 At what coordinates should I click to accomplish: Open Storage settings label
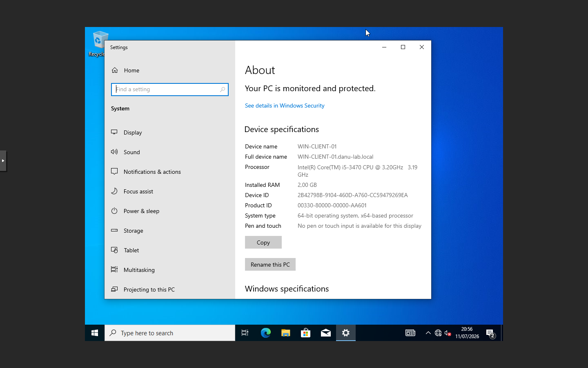coord(133,231)
